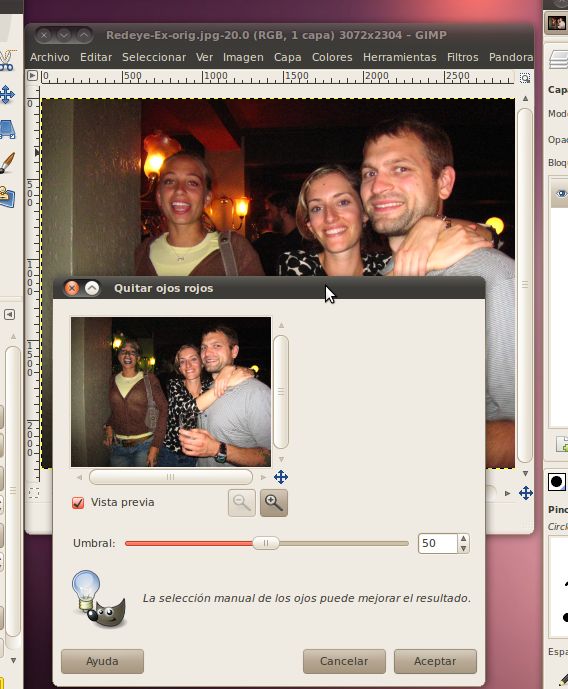Image resolution: width=568 pixels, height=689 pixels.
Task: Select the Move tool in toolbox
Action: [7, 94]
